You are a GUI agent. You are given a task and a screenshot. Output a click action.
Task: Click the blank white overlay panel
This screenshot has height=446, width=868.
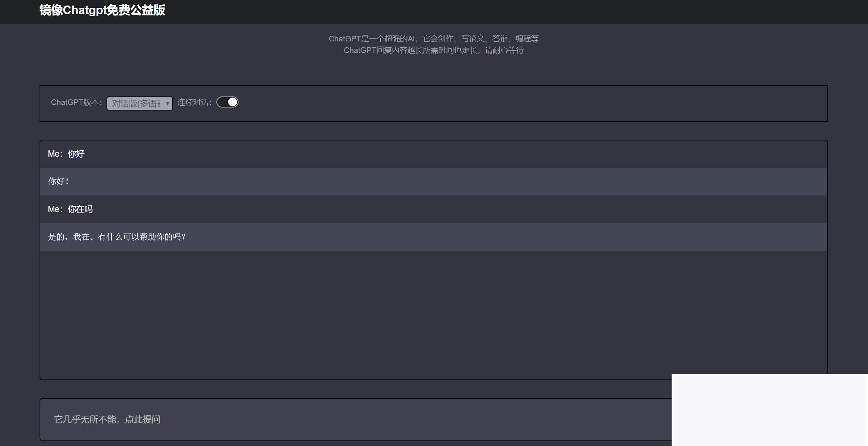769,410
